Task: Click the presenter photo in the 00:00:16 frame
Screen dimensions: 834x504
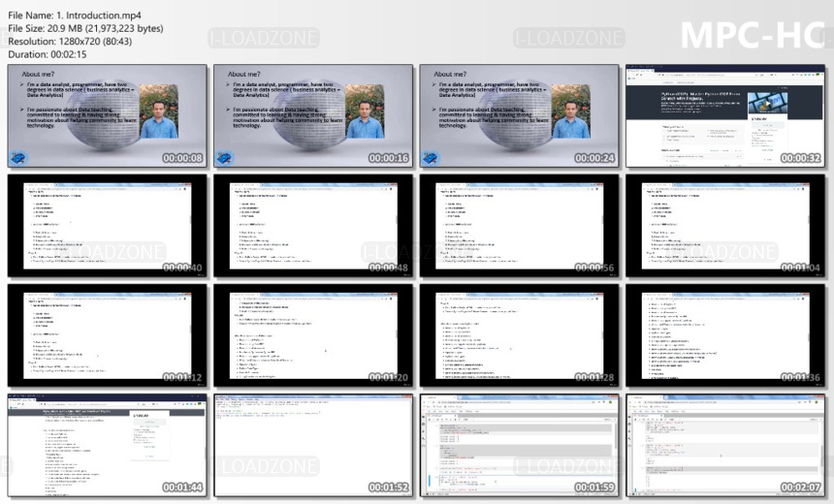Action: point(365,111)
